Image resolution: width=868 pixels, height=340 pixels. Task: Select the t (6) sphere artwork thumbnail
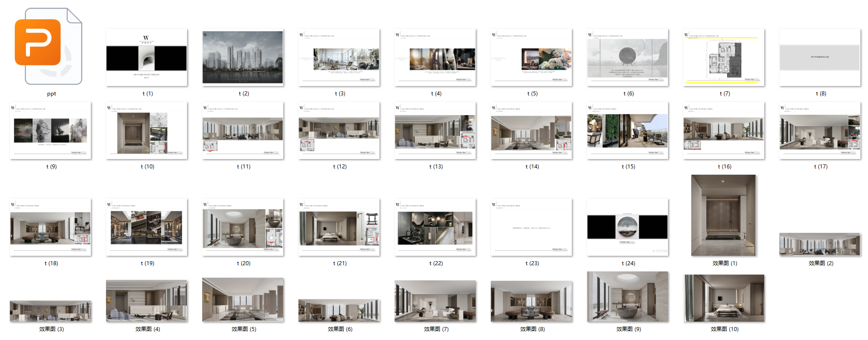tap(628, 57)
